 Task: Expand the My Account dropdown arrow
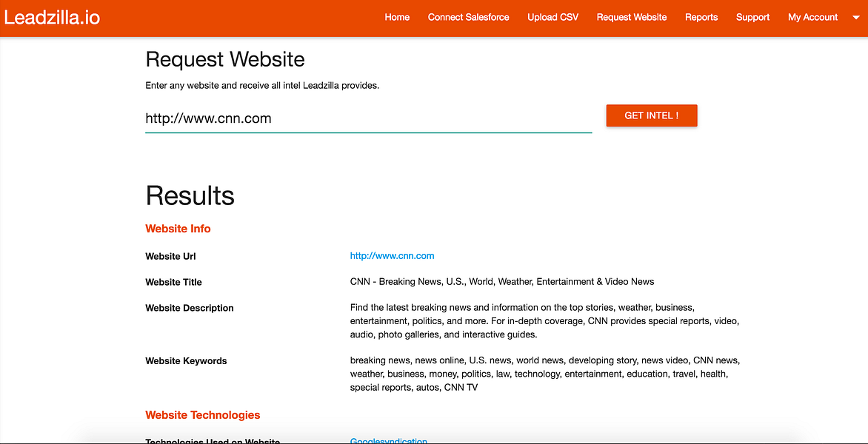pos(855,17)
